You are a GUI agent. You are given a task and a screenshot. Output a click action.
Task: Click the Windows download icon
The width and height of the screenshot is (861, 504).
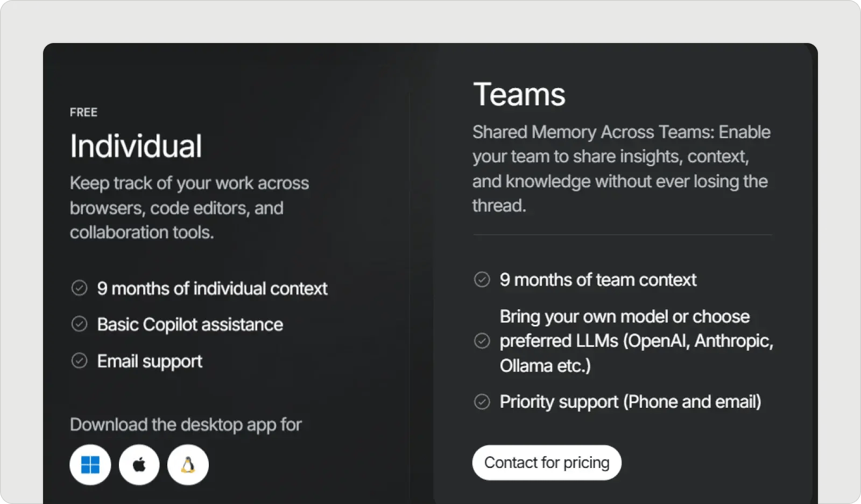tap(90, 465)
